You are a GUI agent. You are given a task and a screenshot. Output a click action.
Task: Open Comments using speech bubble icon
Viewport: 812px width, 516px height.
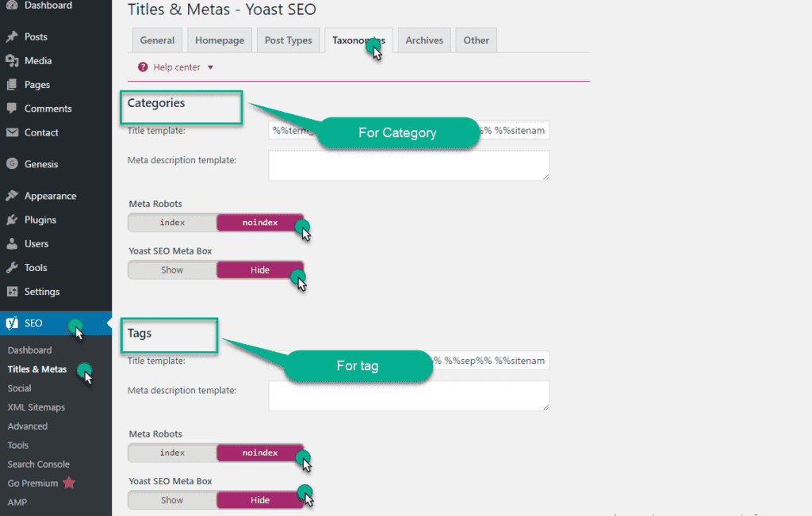coord(12,108)
